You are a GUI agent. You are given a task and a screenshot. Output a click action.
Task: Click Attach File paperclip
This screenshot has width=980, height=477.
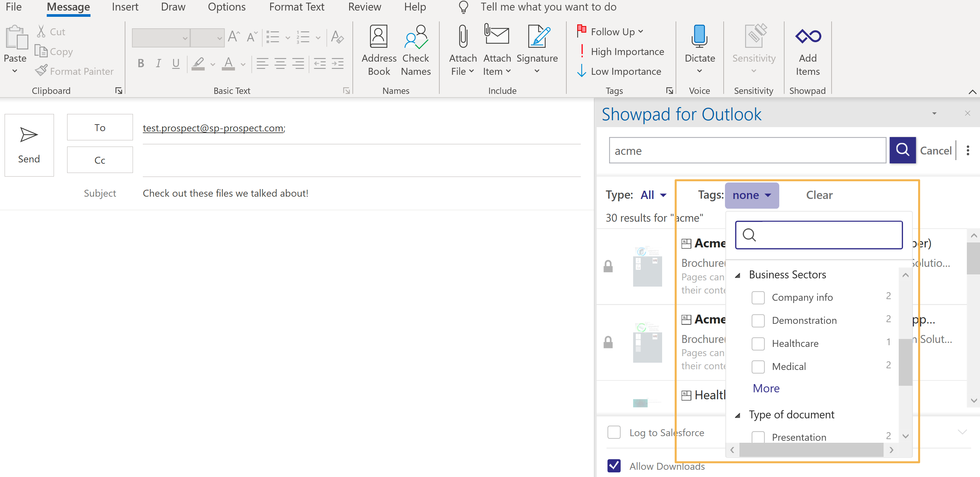point(463,36)
